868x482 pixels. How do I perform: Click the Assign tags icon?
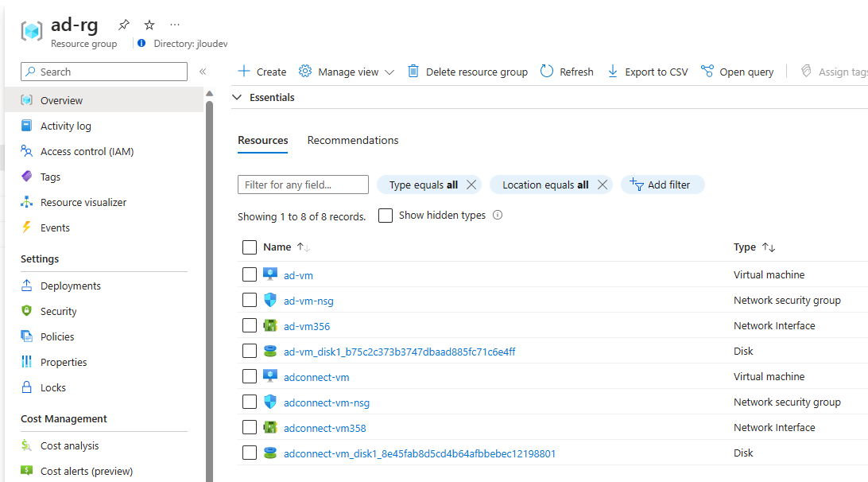click(806, 72)
